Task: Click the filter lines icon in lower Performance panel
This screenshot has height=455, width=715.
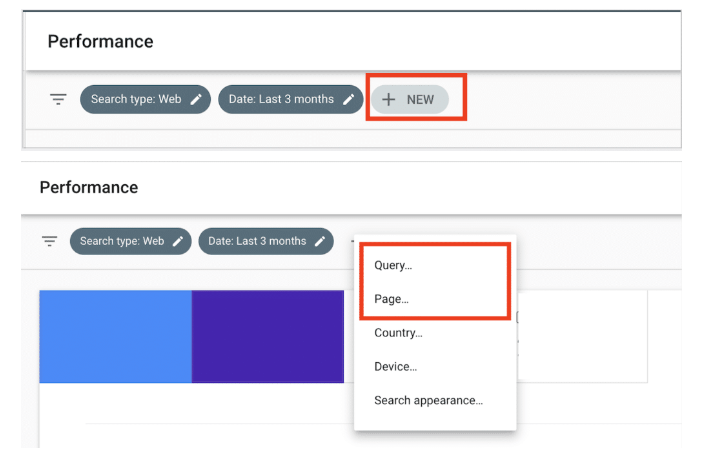Action: 49,241
